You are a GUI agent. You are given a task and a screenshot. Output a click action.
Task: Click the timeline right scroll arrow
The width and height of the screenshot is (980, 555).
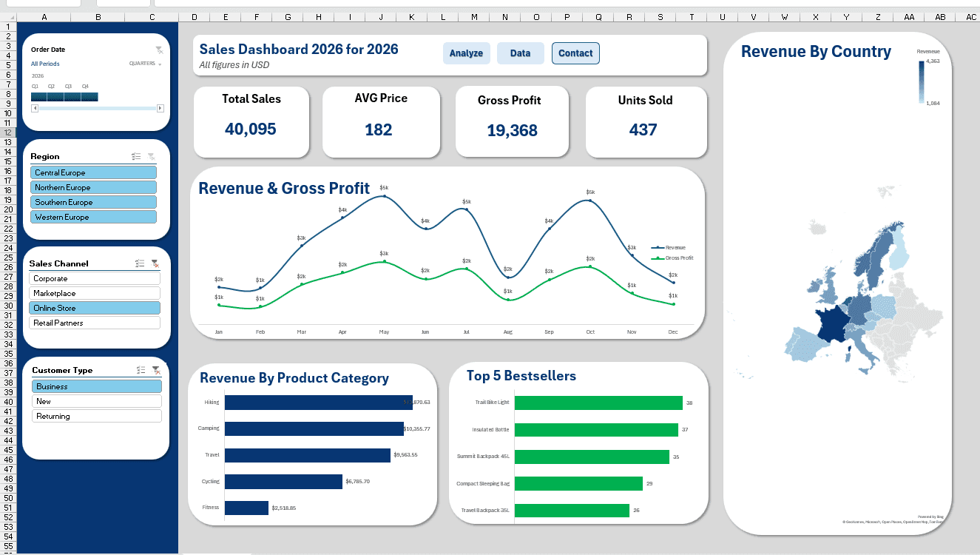(161, 109)
